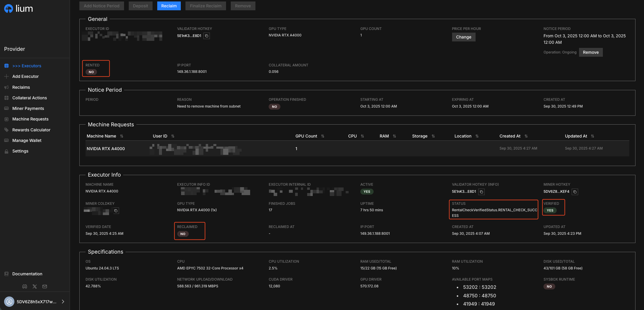Viewport: 644px width, 310px height.
Task: Click the lium logo
Action: 19,9
